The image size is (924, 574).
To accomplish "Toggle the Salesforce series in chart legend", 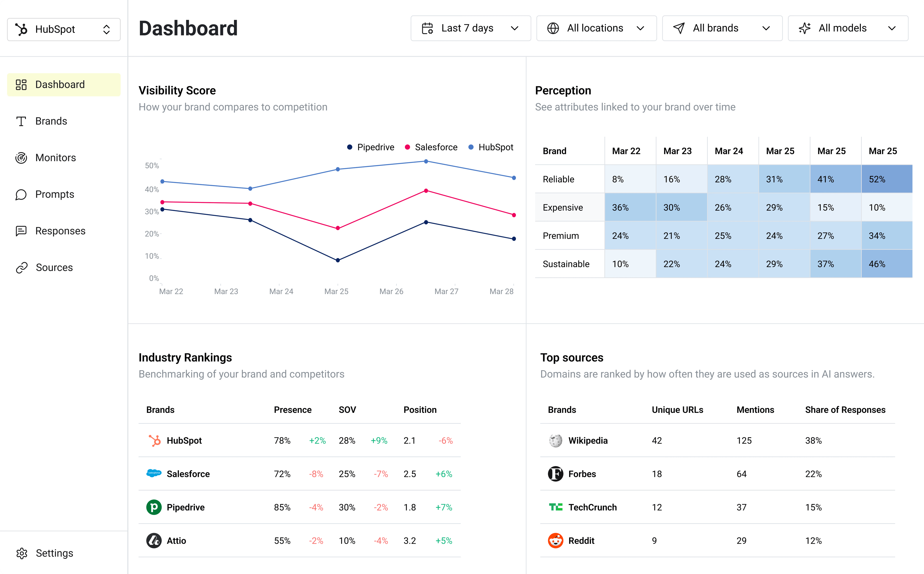I will tap(431, 147).
